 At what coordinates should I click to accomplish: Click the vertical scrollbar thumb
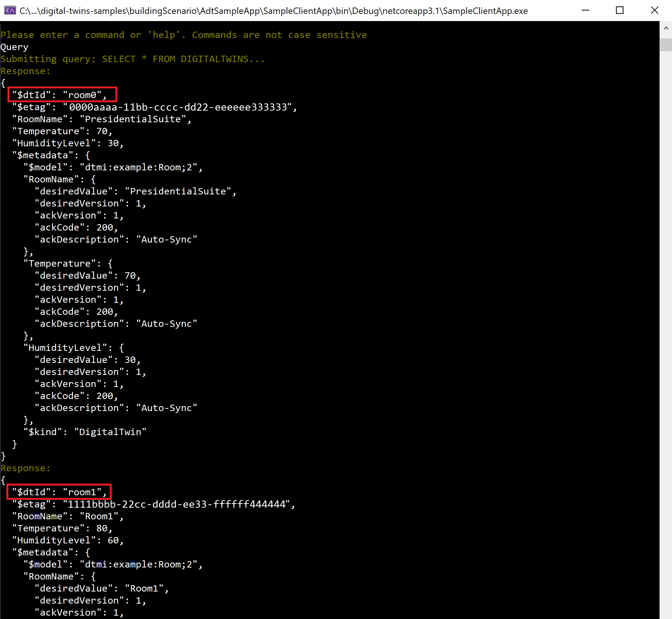pos(666,44)
